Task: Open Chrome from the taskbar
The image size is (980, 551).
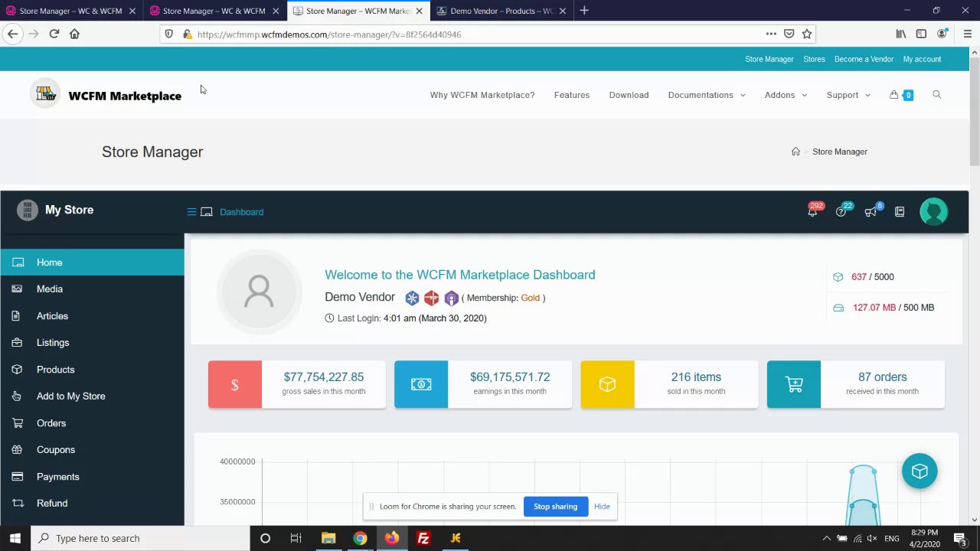Action: pos(360,538)
